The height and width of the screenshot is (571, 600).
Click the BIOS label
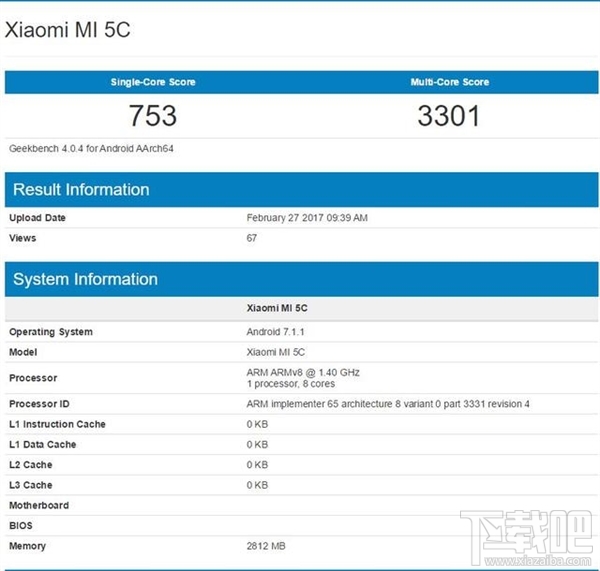[x=21, y=525]
